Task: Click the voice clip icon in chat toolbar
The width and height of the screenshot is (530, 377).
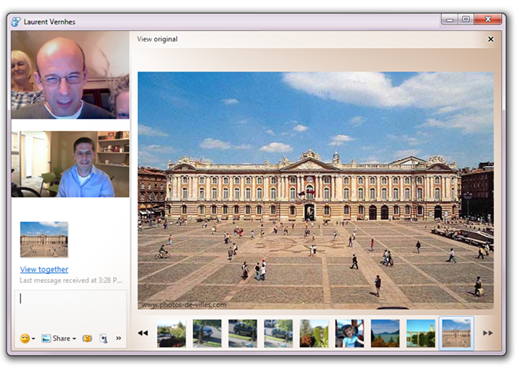Action: click(x=104, y=338)
